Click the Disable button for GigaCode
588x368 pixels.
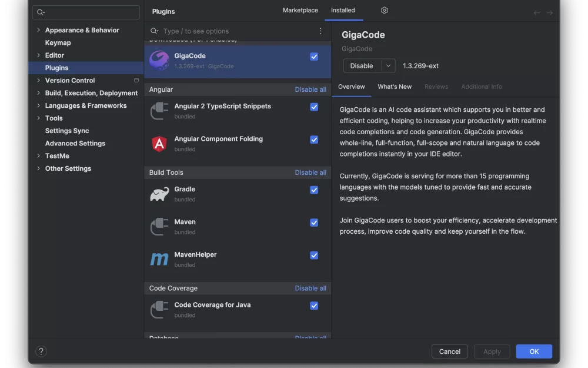point(362,66)
